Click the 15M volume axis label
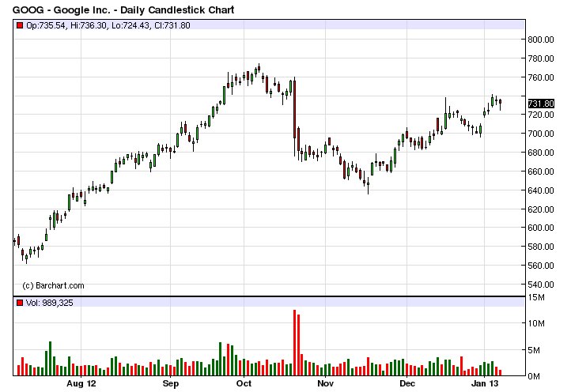Image resolution: width=571 pixels, height=392 pixels. 536,297
